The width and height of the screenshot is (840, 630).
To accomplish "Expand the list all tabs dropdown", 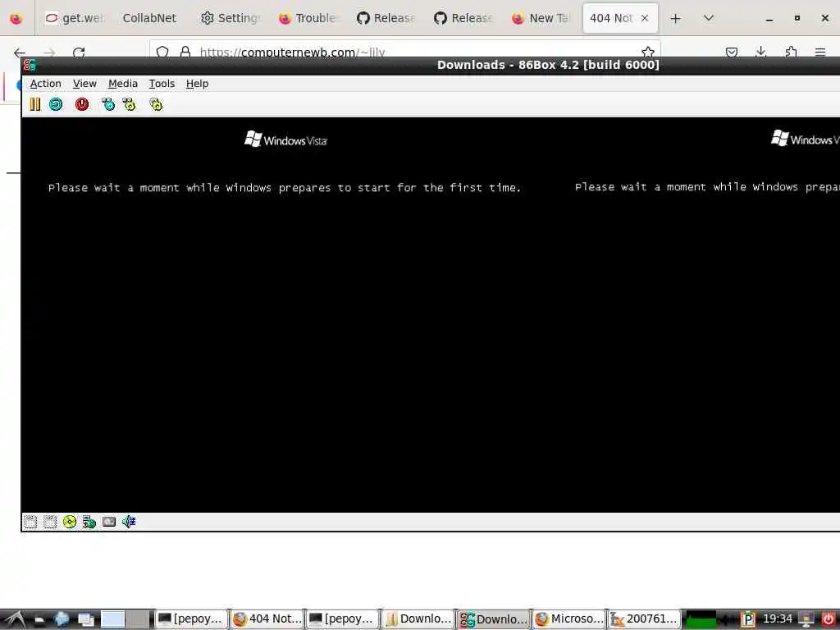I will pos(708,18).
